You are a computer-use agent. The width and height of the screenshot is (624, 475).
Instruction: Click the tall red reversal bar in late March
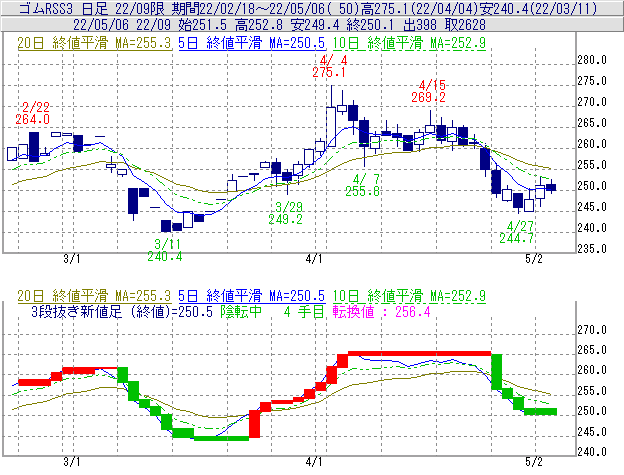click(x=255, y=424)
